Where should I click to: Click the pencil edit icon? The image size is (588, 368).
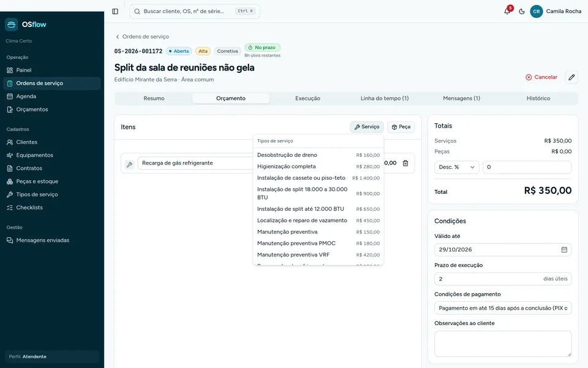[571, 77]
